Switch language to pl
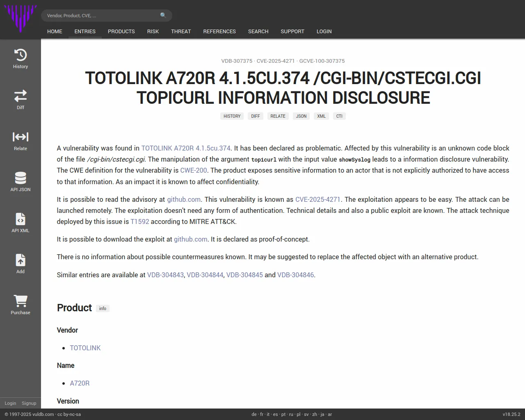This screenshot has height=420, width=525. click(299, 414)
